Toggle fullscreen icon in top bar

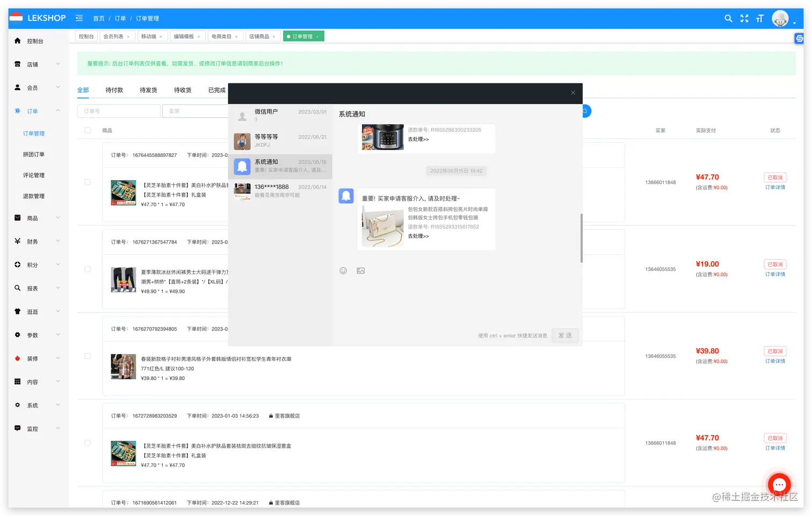744,18
